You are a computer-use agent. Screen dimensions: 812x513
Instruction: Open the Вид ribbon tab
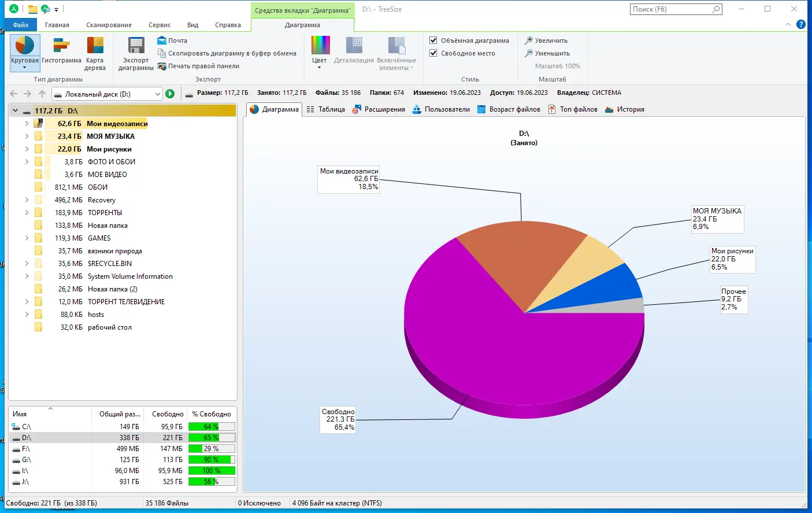point(192,25)
